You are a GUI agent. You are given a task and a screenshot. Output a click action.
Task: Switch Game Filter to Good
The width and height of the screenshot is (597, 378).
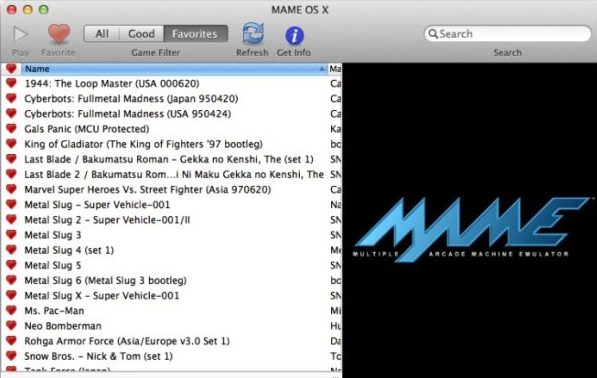[x=141, y=34]
